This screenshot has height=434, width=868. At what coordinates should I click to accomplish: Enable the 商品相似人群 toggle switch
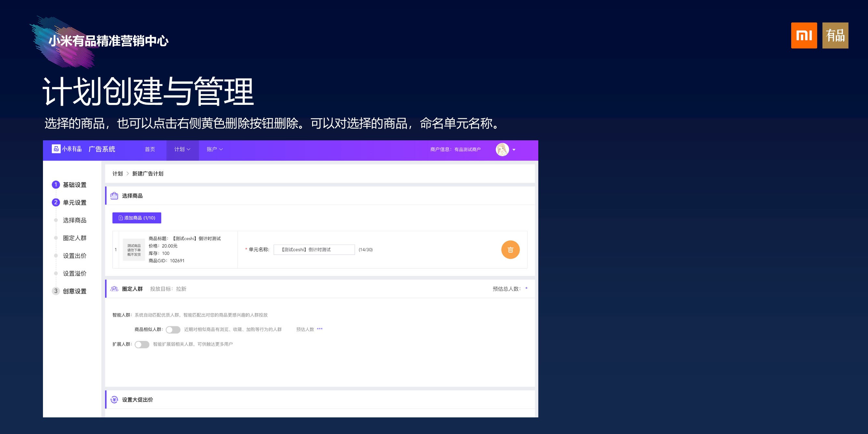[x=173, y=329]
